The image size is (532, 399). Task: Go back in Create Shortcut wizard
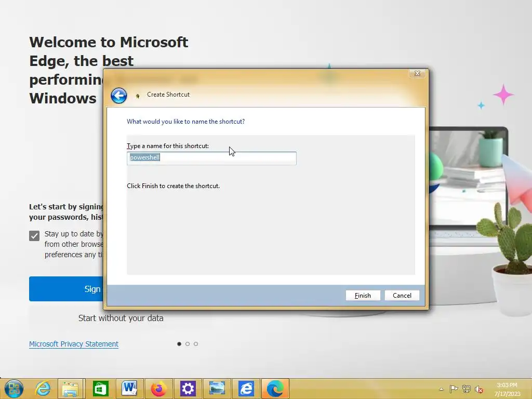(x=119, y=96)
